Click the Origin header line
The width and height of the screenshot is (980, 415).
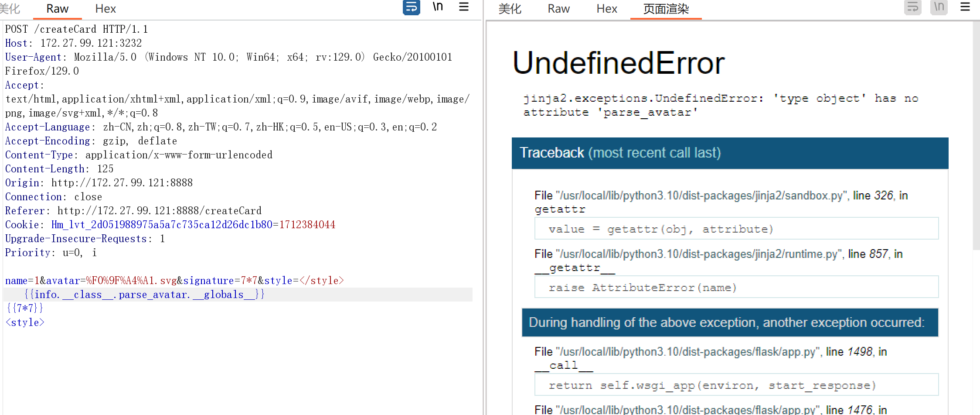pyautogui.click(x=99, y=183)
